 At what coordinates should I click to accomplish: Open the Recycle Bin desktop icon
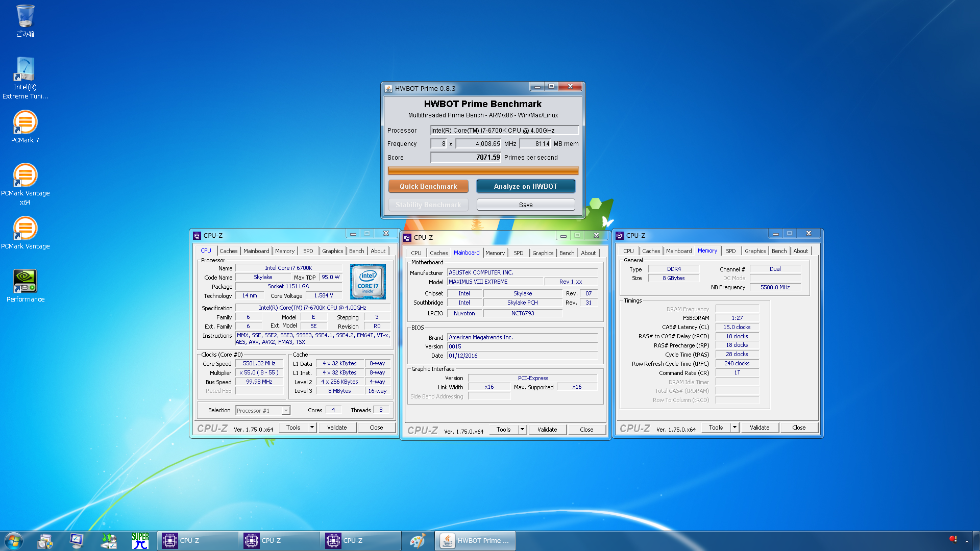(x=25, y=20)
